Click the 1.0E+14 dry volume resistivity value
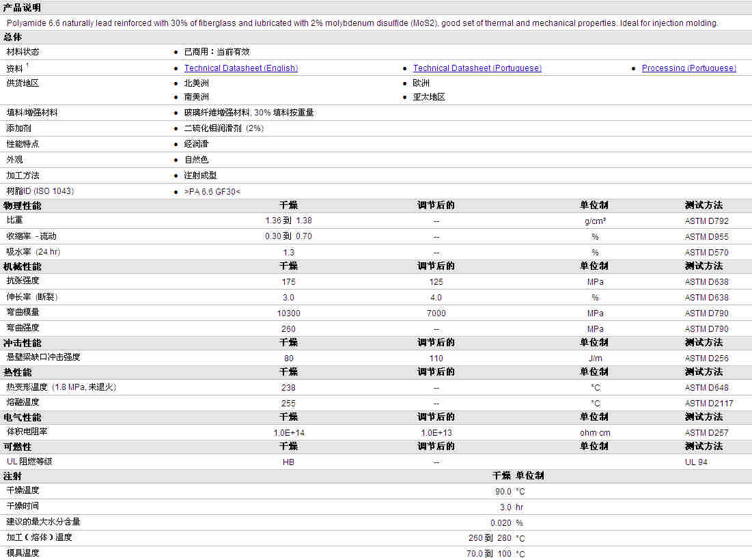 coord(289,433)
